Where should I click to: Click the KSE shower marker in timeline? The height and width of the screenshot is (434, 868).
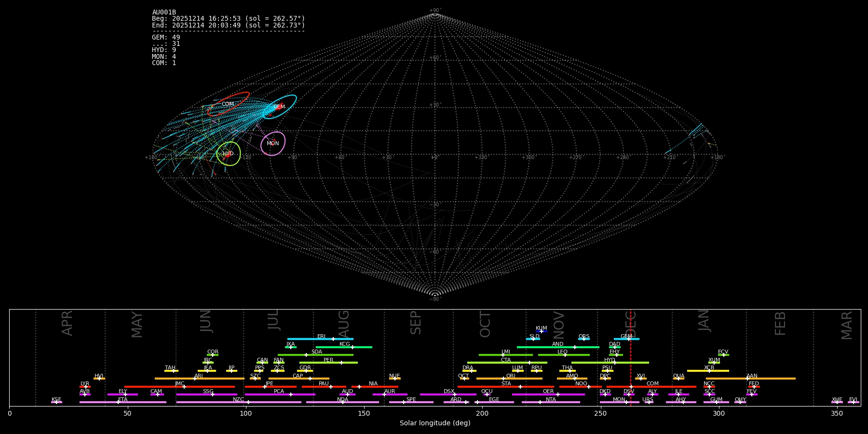coord(56,402)
